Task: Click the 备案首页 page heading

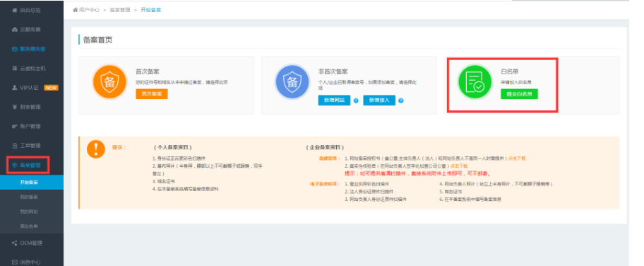Action: (x=97, y=40)
